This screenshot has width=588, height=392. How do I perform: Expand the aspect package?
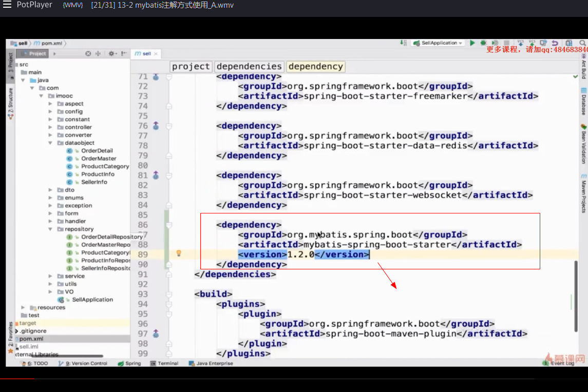pos(50,104)
